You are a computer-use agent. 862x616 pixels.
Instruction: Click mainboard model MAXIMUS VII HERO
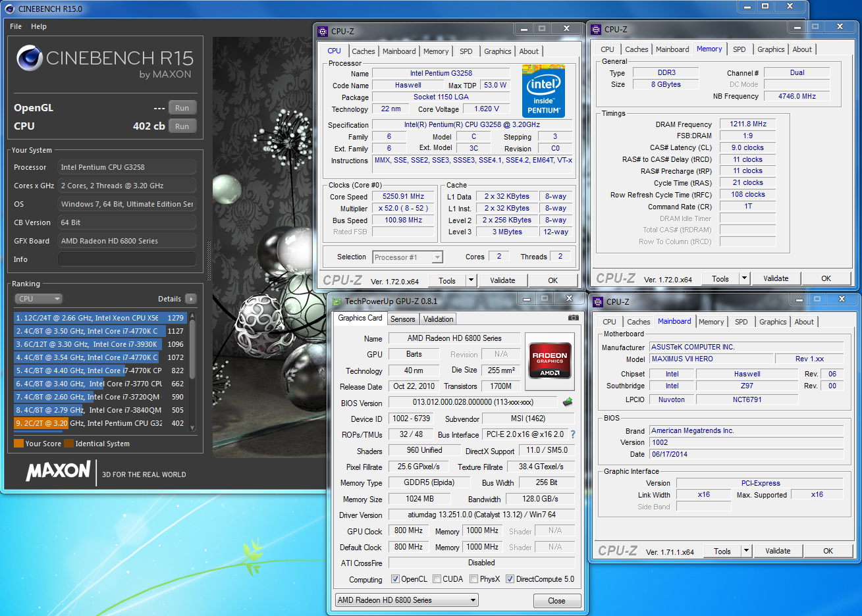tap(711, 359)
